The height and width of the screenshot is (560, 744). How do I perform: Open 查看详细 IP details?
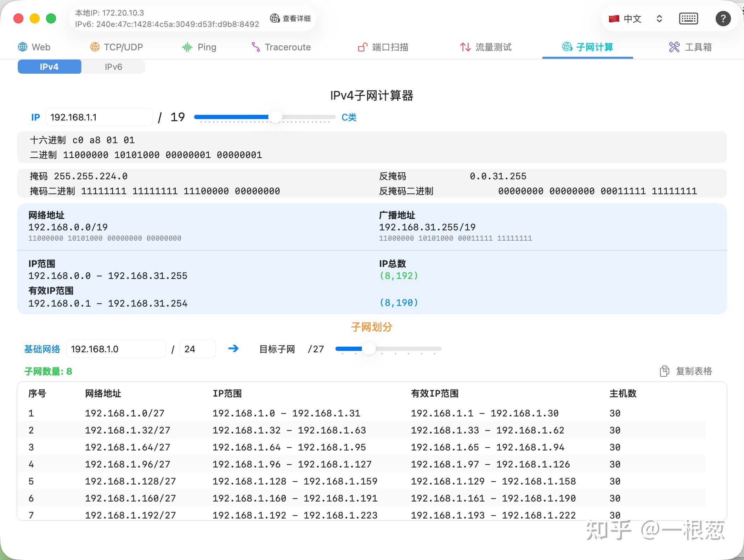291,18
